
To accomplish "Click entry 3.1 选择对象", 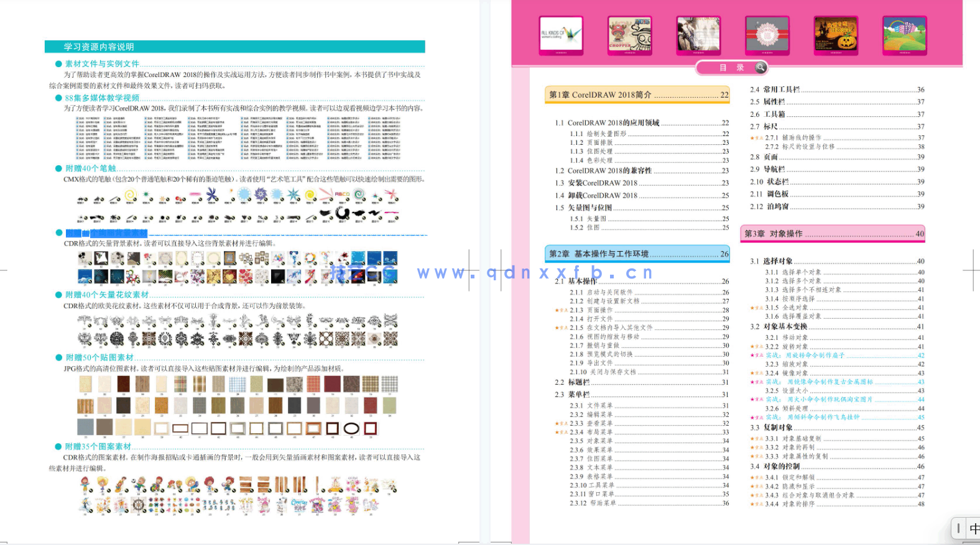I will [x=837, y=261].
